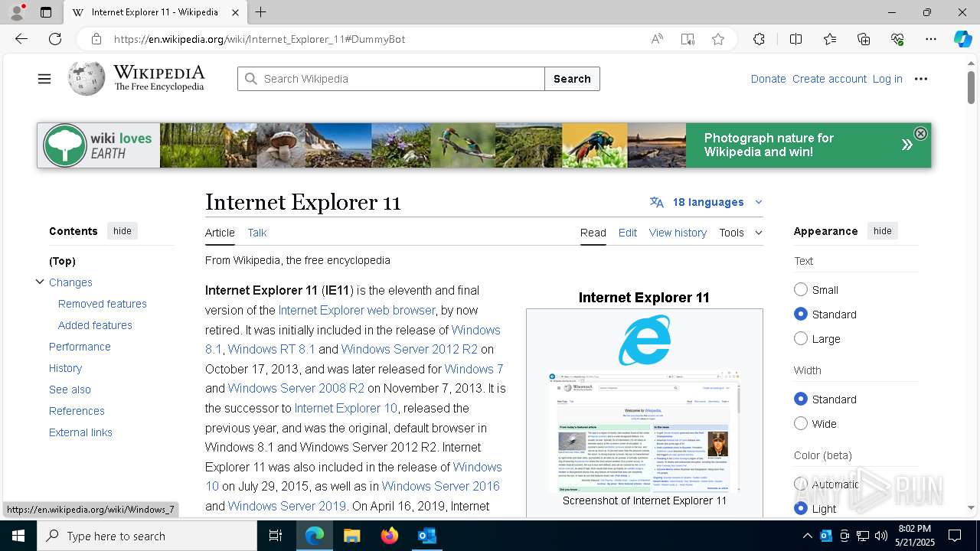
Task: Launch Firefox from taskbar
Action: (390, 536)
